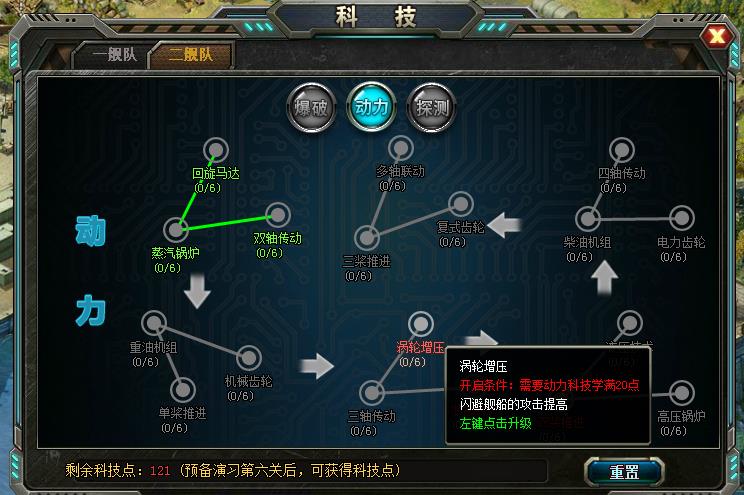The width and height of the screenshot is (744, 495).
Task: Click the 四轴传动 tech node
Action: (x=621, y=150)
